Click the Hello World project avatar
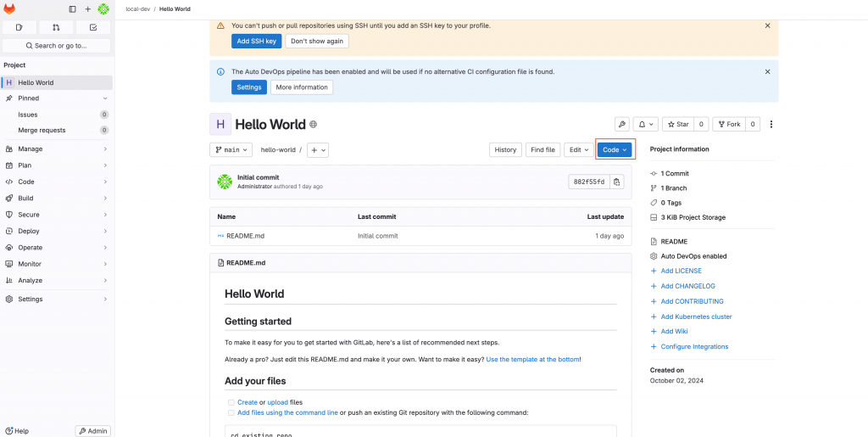 220,124
